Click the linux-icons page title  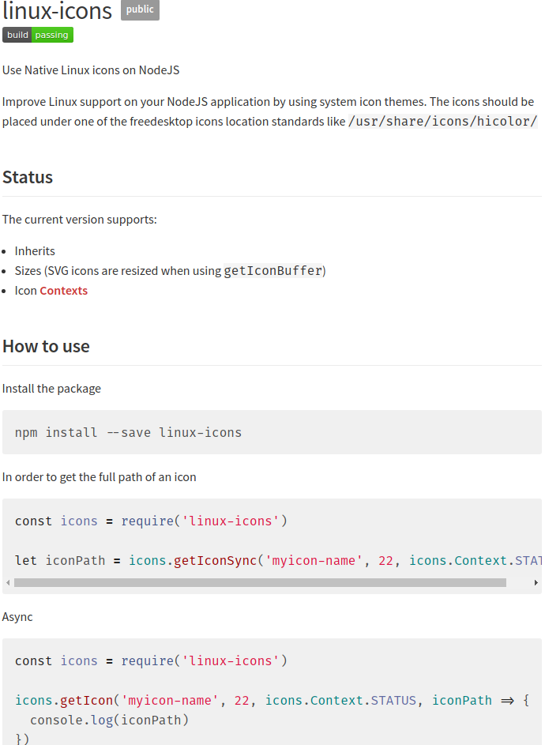pyautogui.click(x=57, y=11)
